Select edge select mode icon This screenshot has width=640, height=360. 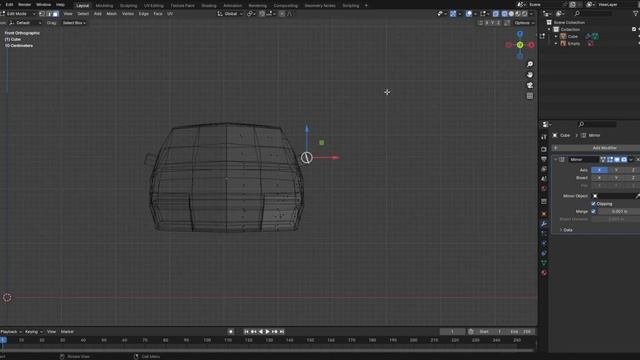coord(49,14)
